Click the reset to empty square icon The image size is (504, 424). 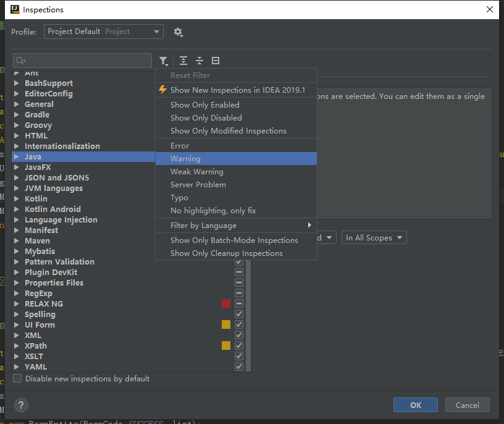pyautogui.click(x=216, y=61)
